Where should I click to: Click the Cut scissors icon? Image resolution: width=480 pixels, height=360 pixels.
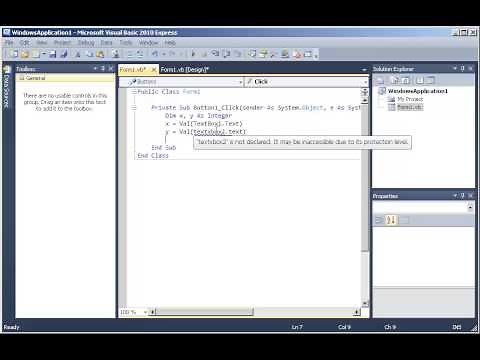pos(78,54)
